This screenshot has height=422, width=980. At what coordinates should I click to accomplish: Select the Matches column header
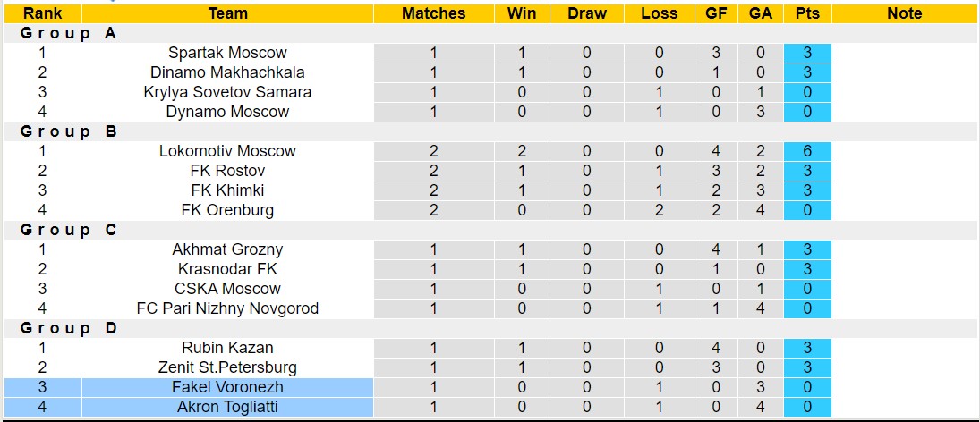tap(433, 13)
